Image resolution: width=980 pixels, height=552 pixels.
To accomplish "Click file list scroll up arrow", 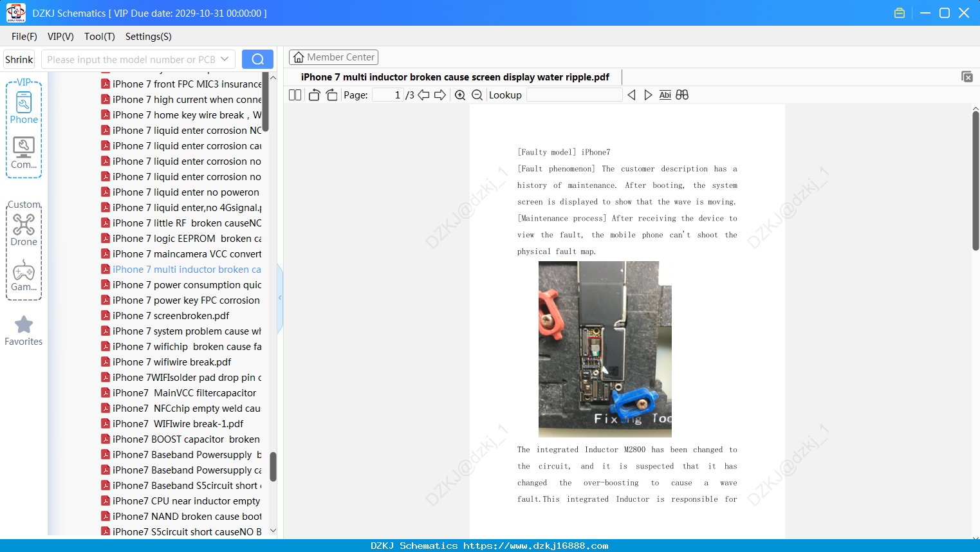I will coord(273,78).
